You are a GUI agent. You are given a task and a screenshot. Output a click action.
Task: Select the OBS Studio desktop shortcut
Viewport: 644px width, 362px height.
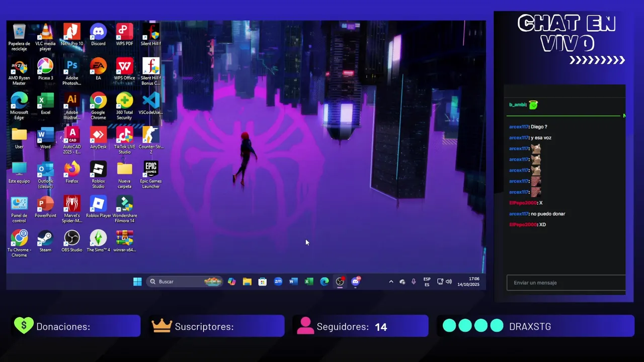(72, 241)
